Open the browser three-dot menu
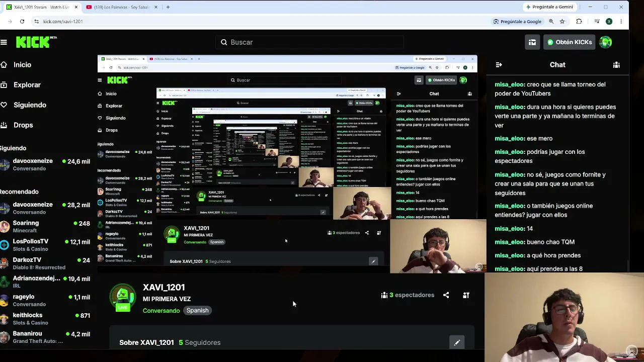Viewport: 644px width, 362px height. (621, 22)
